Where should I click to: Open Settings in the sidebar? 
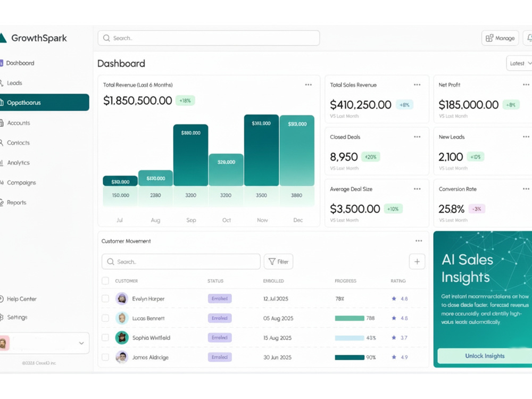click(14, 317)
